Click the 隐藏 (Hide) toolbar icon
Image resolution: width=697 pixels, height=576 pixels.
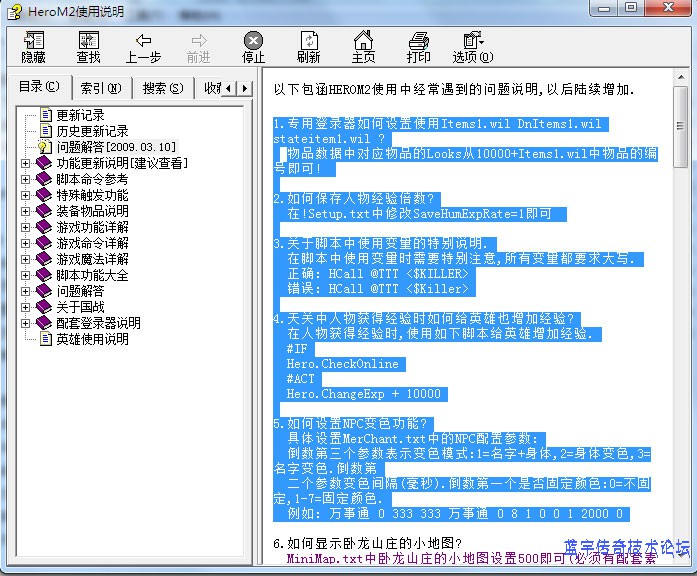click(x=34, y=41)
